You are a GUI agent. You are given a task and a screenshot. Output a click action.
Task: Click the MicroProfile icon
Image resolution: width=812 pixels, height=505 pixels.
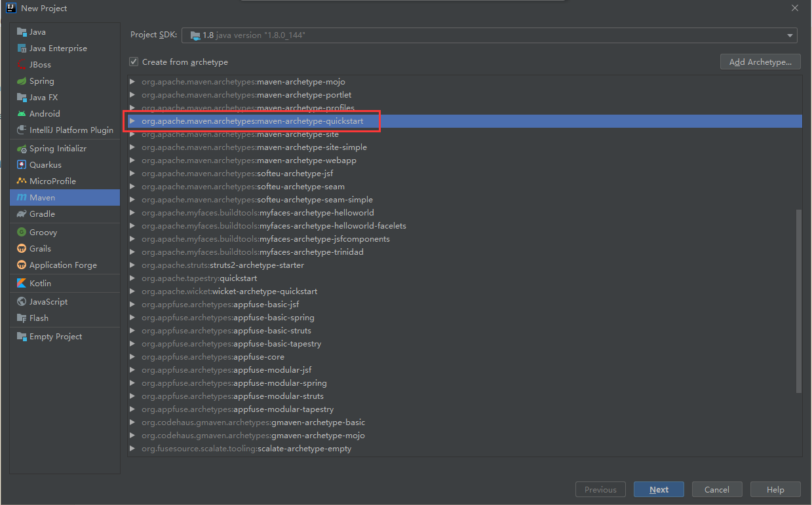(22, 181)
